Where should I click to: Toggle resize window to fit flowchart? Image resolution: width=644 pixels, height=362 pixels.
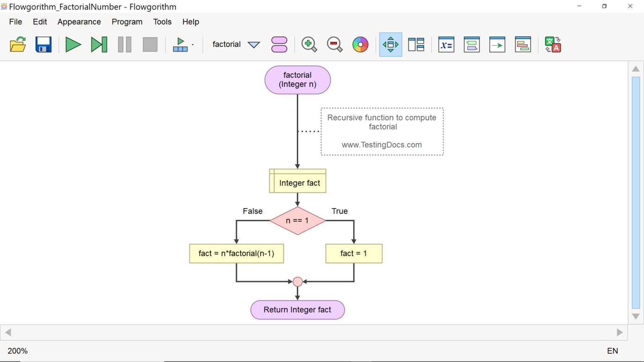(390, 44)
